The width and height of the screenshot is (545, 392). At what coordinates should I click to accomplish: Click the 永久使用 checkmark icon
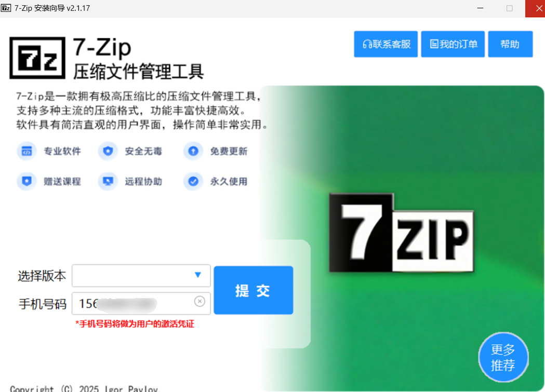(193, 181)
